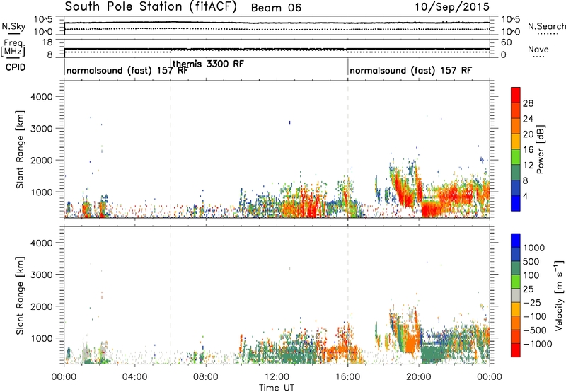Click the "18" tick of the frequency axis

point(47,42)
